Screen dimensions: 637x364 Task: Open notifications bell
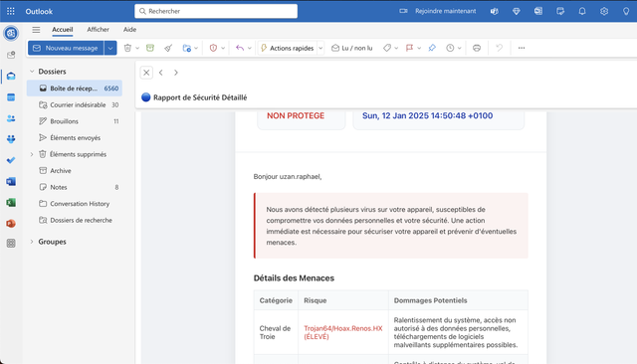[x=582, y=11]
